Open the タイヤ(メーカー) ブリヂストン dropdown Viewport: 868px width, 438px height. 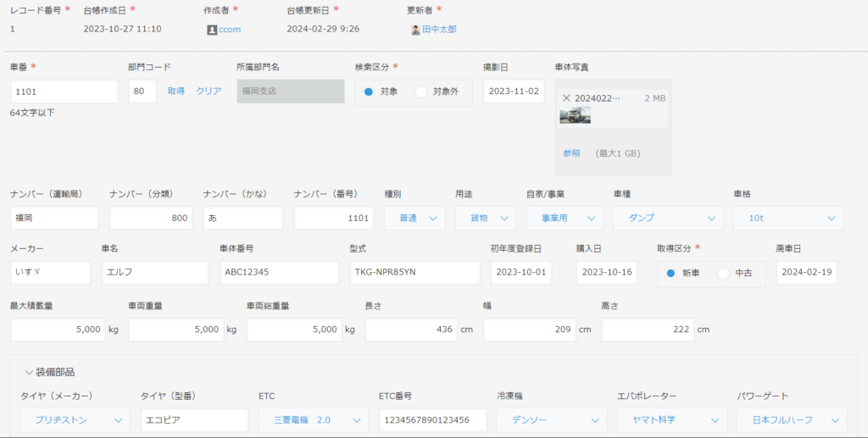click(75, 419)
